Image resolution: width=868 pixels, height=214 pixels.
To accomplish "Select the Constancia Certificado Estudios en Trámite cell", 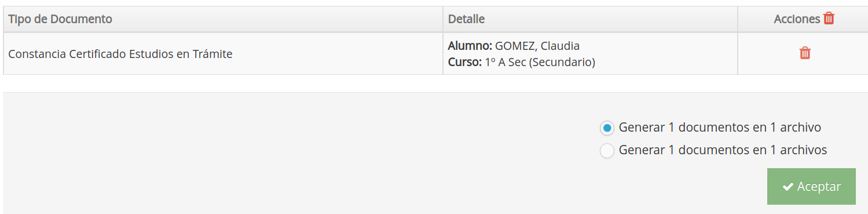I will click(x=223, y=53).
